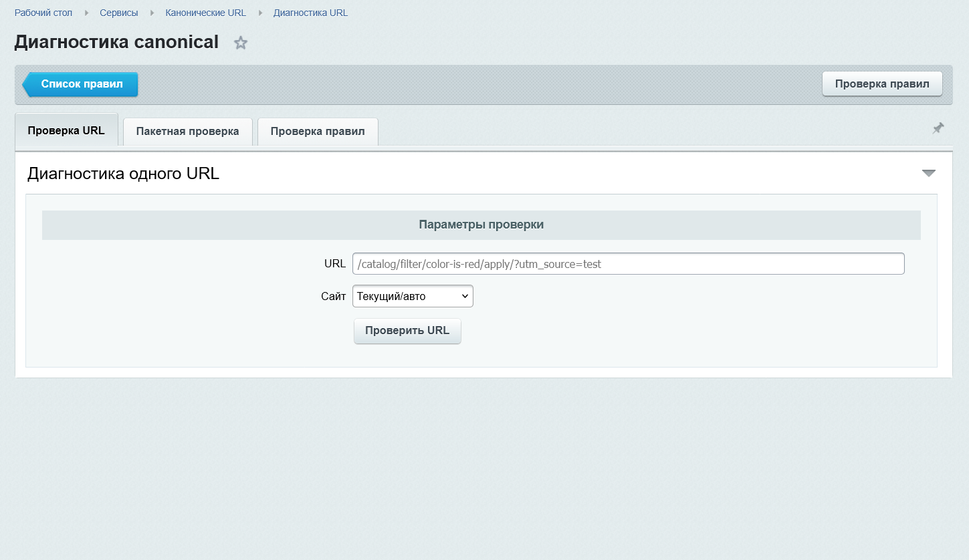This screenshot has height=560, width=969.
Task: Open the Сайт dropdown
Action: [413, 296]
